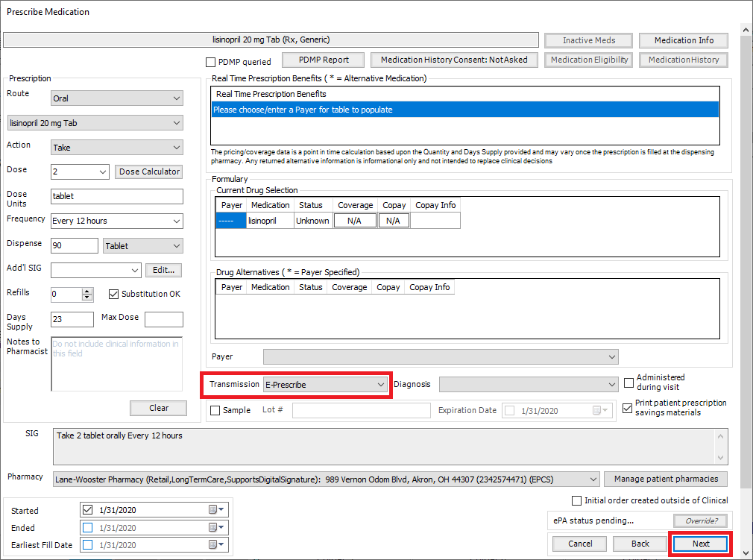This screenshot has width=753, height=560.
Task: Check the PDMP queried checkbox
Action: pyautogui.click(x=210, y=62)
